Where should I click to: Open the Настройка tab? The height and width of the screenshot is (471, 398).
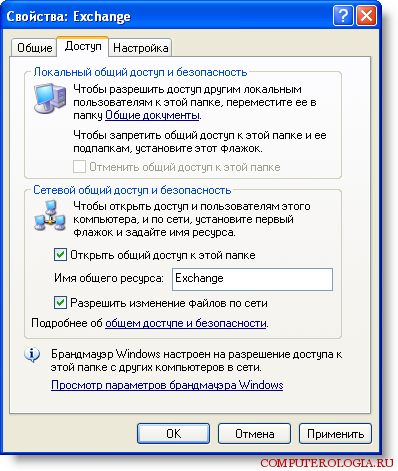coord(140,48)
